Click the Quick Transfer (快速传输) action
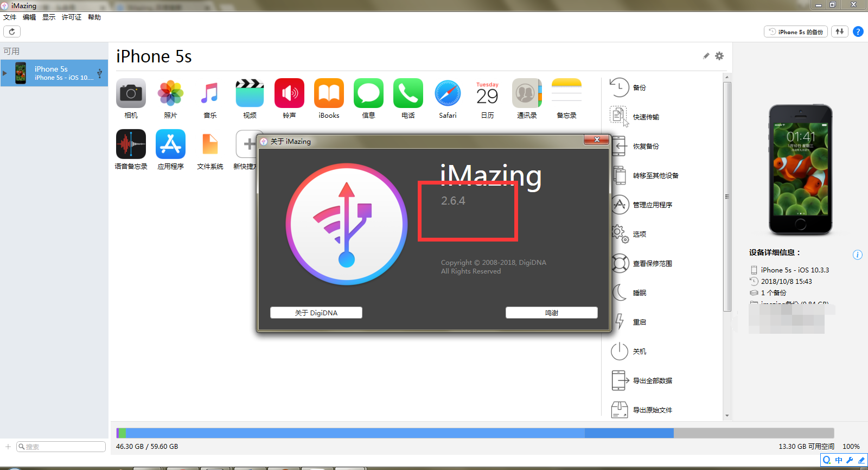This screenshot has width=868, height=470. (x=635, y=117)
